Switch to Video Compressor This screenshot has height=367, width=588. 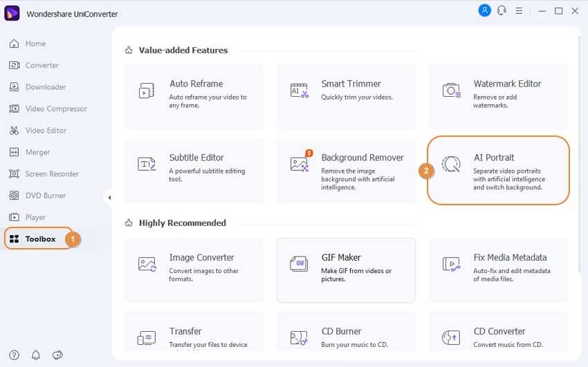point(55,109)
